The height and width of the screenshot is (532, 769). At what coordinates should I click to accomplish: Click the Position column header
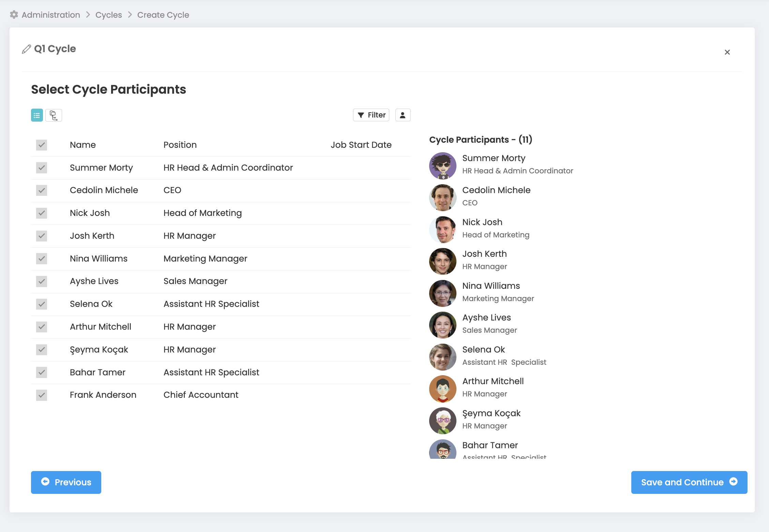[180, 145]
